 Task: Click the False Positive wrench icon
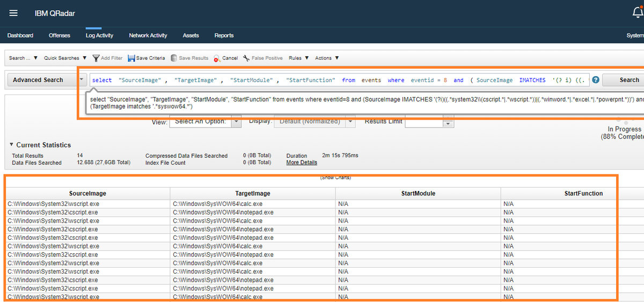pyautogui.click(x=246, y=58)
